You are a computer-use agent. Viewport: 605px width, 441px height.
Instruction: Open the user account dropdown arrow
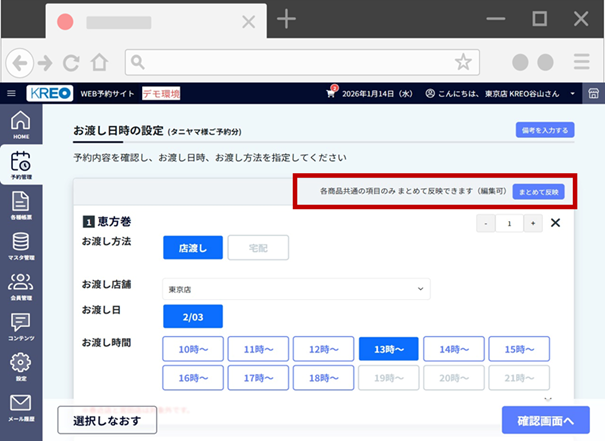574,94
